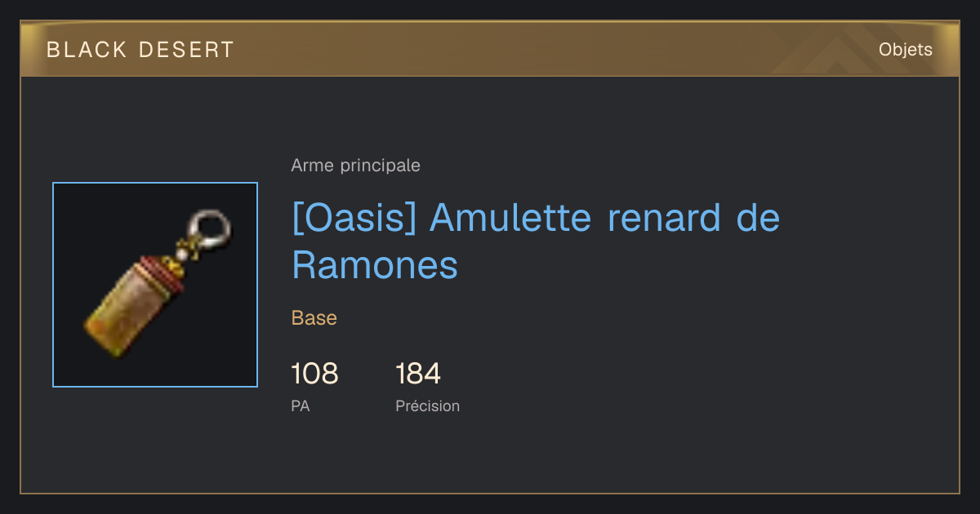Click the blue border of the item frame
The image size is (980, 514).
tap(53, 285)
